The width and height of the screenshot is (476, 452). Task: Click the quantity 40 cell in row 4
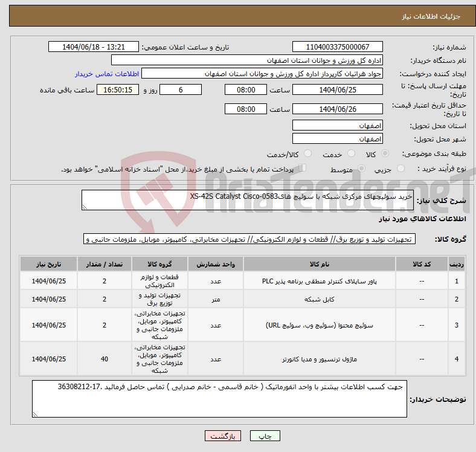point(105,359)
